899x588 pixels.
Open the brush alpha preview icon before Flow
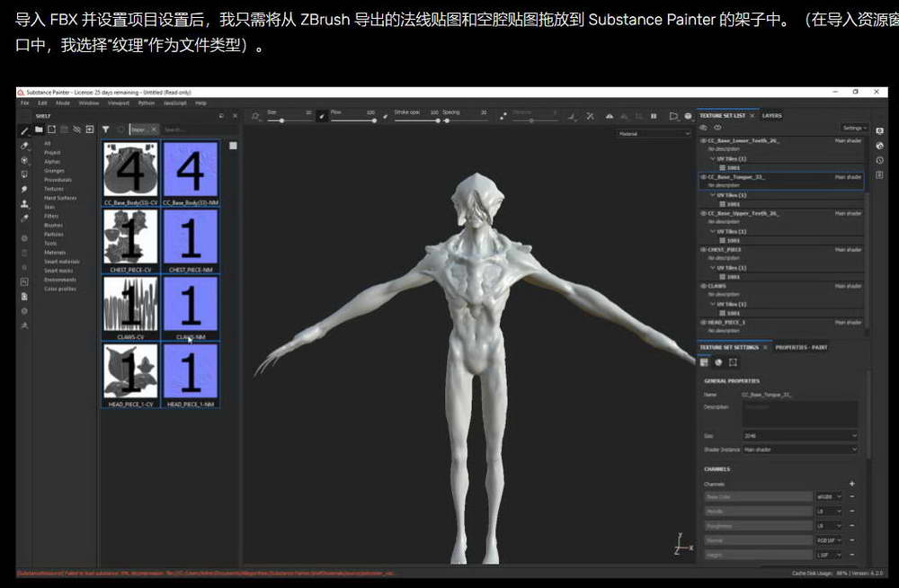pos(322,117)
